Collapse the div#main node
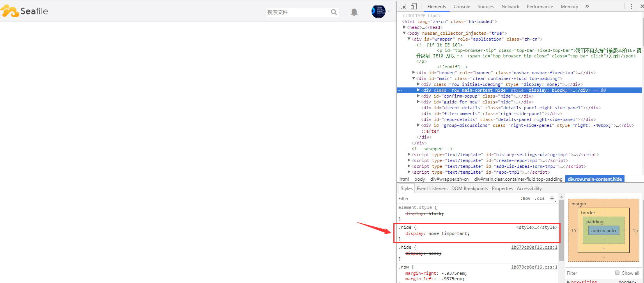 click(x=414, y=78)
